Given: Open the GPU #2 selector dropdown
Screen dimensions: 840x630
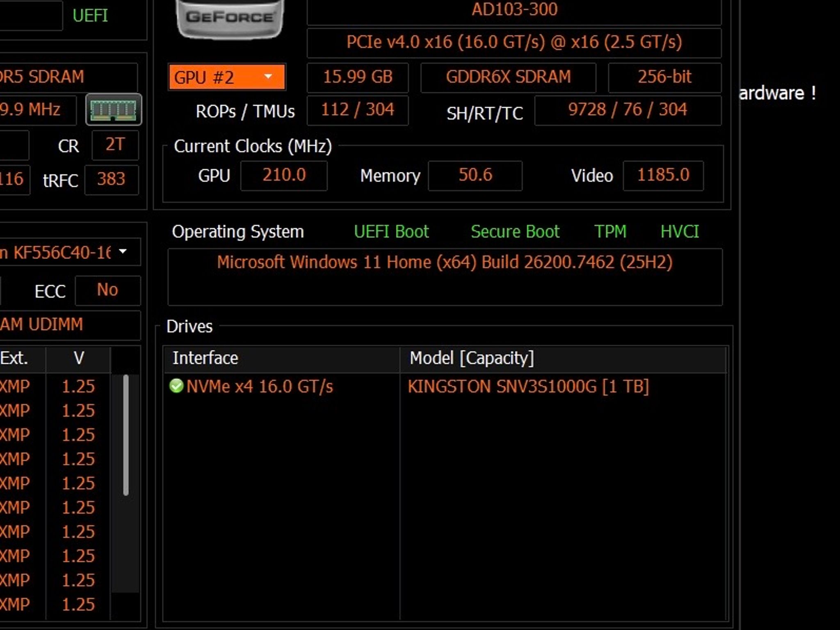Looking at the screenshot, I should [227, 77].
